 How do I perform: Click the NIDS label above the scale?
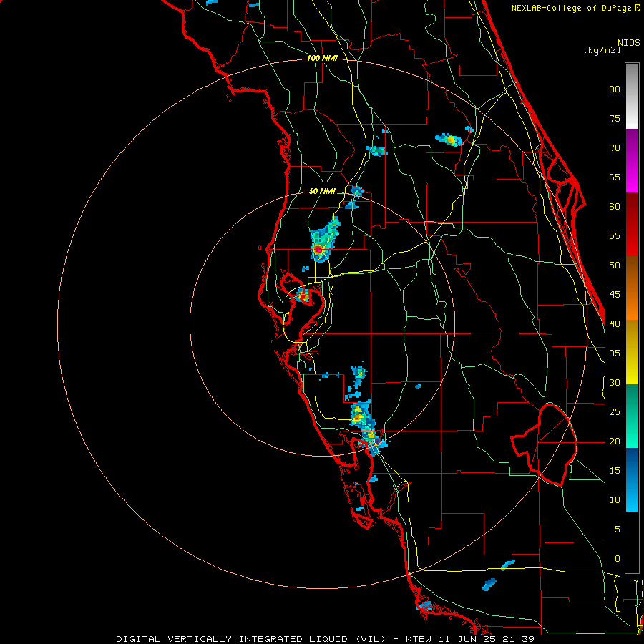click(628, 42)
